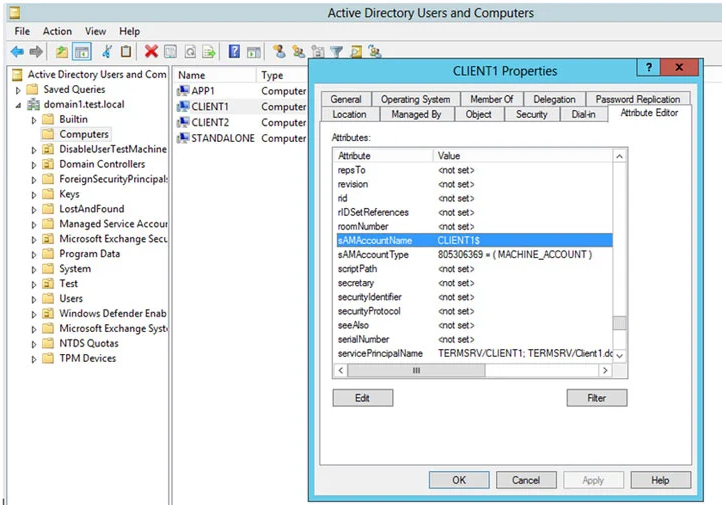
Task: Click the red X Delete icon
Action: pos(151,51)
